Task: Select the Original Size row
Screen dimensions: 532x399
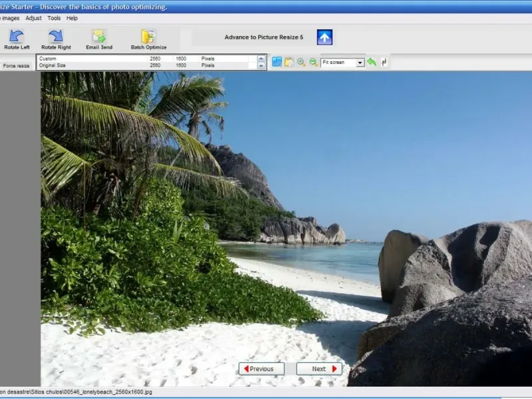Action: point(146,65)
